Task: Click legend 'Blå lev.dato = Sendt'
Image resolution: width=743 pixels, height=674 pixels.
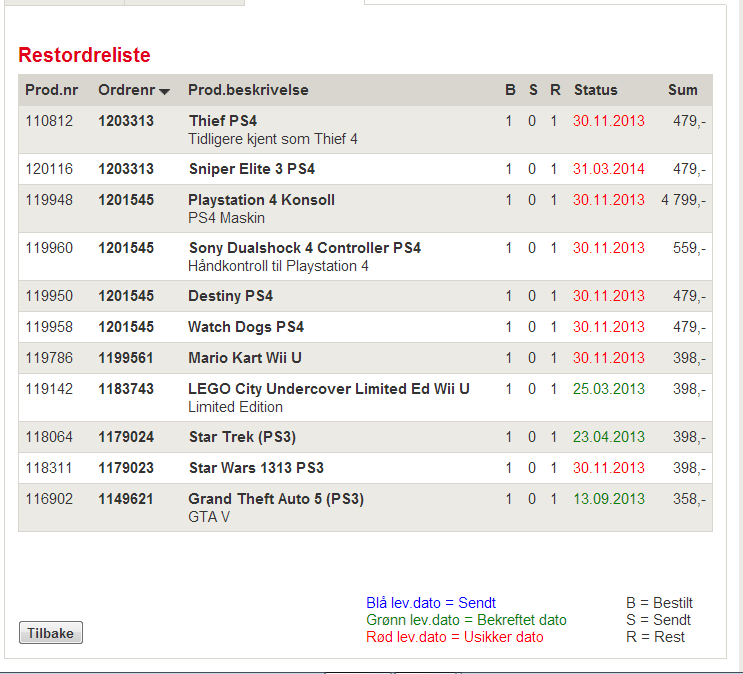Action: (x=431, y=603)
